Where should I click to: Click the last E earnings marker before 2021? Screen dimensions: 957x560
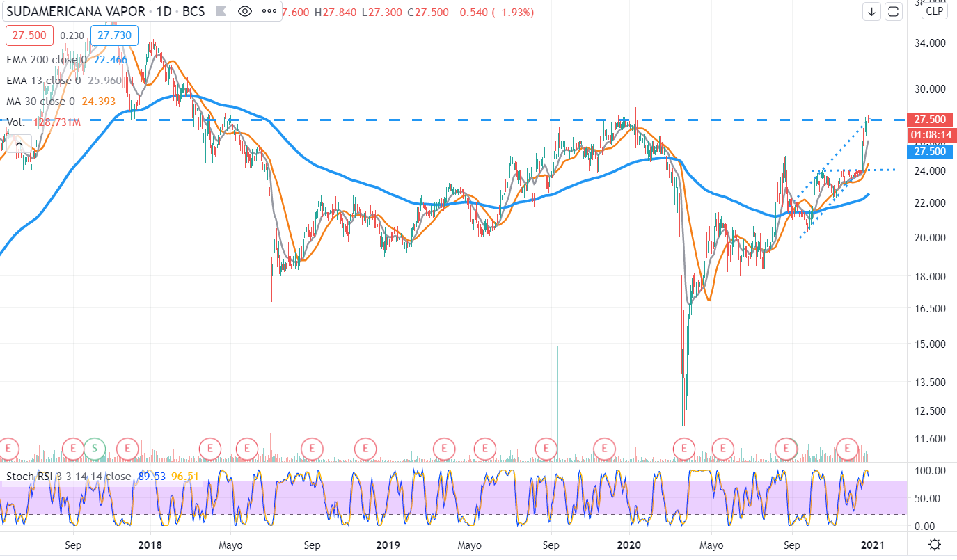pos(848,448)
